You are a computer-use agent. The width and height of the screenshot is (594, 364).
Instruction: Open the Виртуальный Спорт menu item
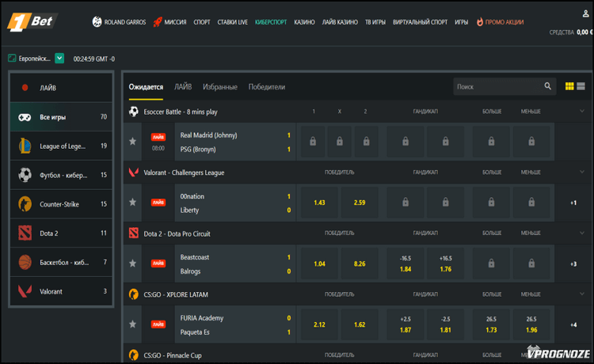click(420, 22)
